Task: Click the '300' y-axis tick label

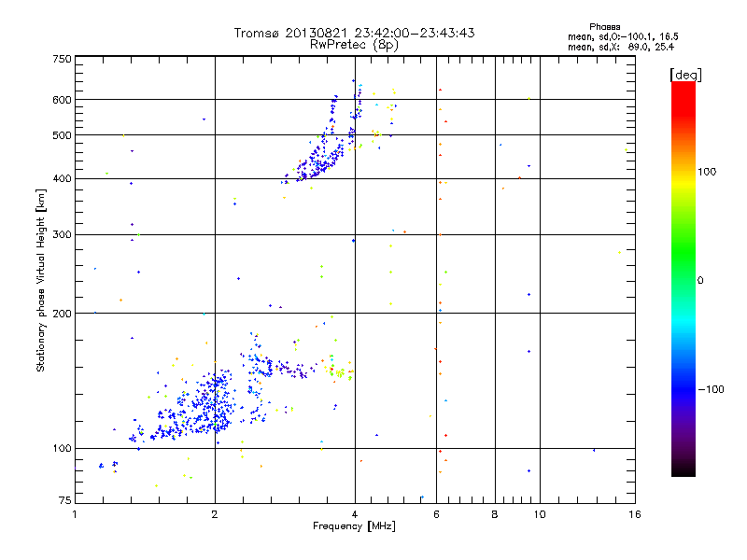Action: (62, 234)
